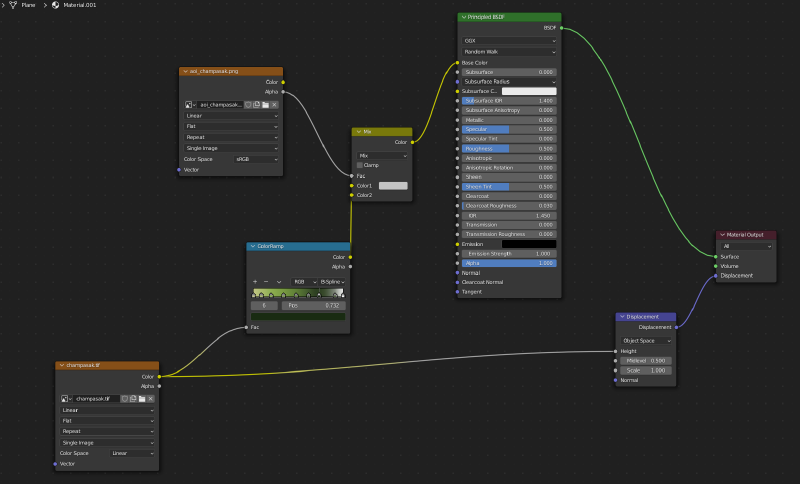Collapse the ColorRamp node
Image resolution: width=800 pixels, height=484 pixels.
pyautogui.click(x=253, y=246)
